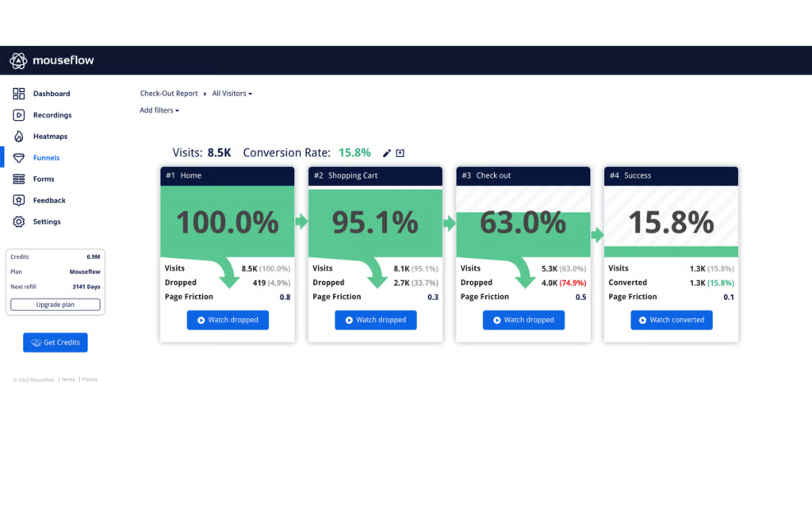Expand the Add filters dropdown

[159, 110]
